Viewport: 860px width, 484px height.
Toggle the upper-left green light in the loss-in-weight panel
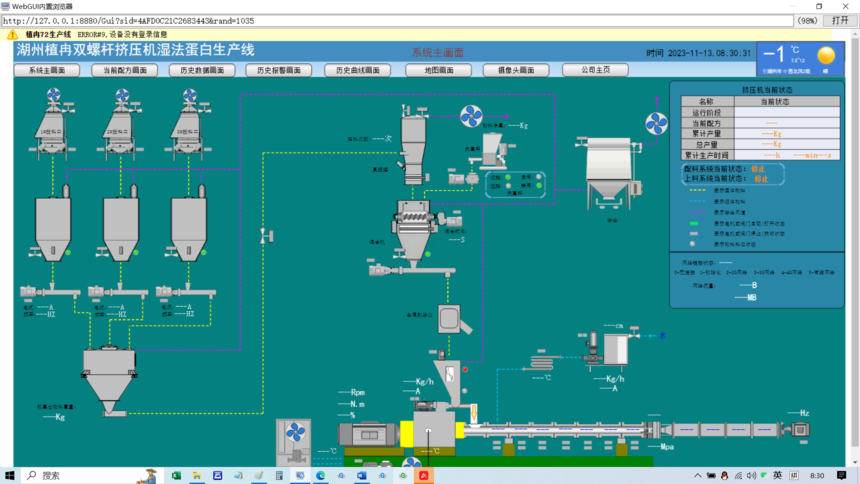[508, 177]
